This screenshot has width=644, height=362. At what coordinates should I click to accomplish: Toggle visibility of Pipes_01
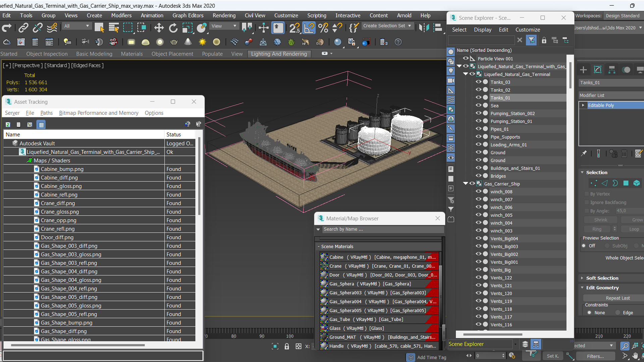tap(479, 129)
